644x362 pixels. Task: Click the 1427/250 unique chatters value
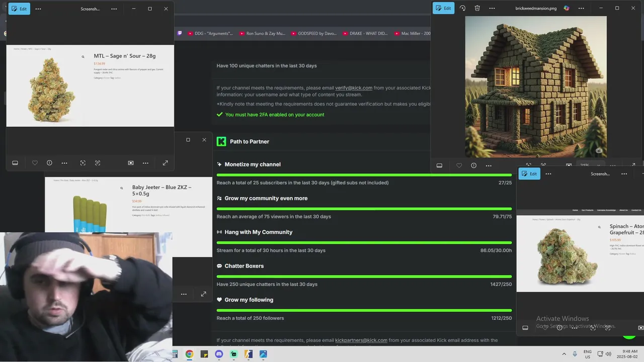pos(501,285)
